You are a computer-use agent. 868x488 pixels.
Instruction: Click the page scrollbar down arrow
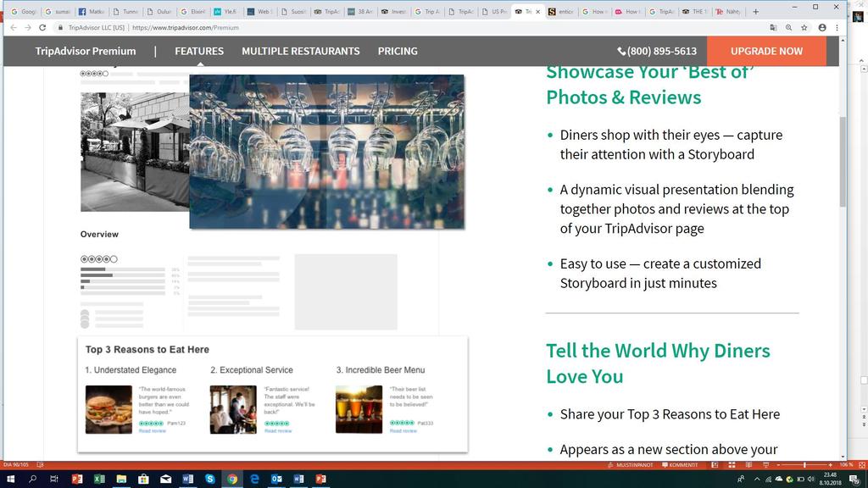pos(843,457)
